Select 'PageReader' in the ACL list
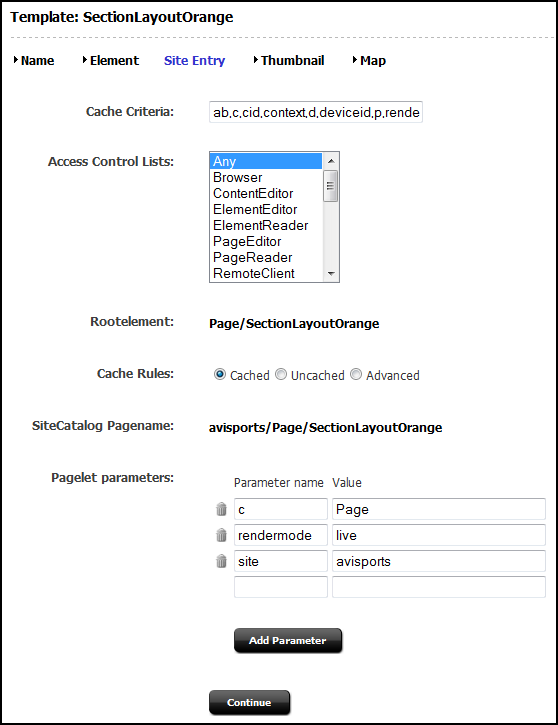558x725 pixels. point(266,257)
